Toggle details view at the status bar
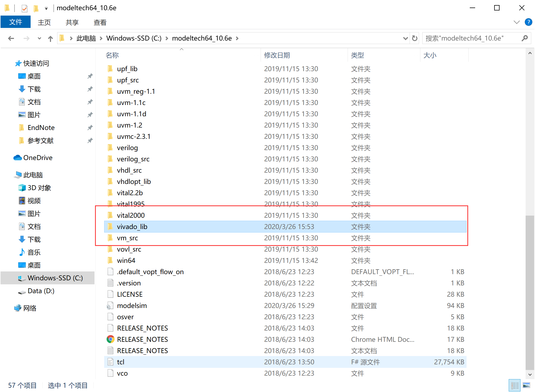 [515, 385]
